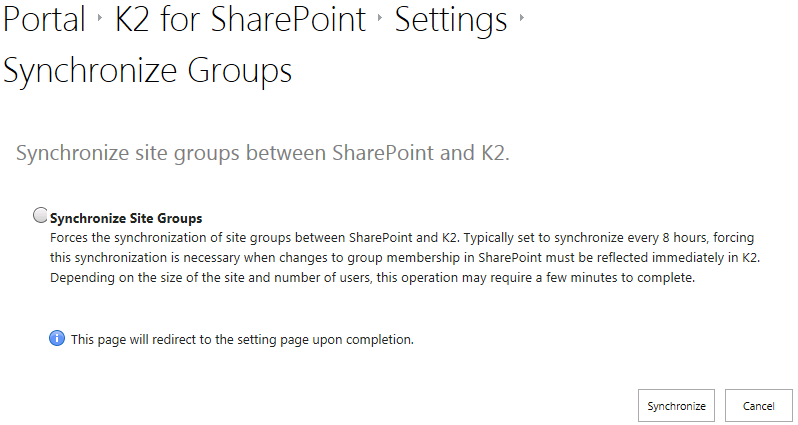This screenshot has height=425, width=798.
Task: Click the word SharePoint in the gray subtitle
Action: click(x=383, y=153)
